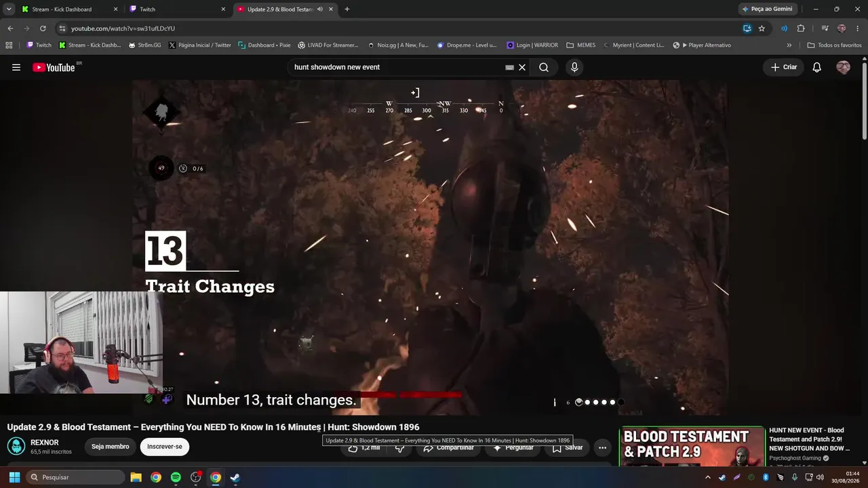Submit search with magnifier button

pyautogui.click(x=544, y=67)
